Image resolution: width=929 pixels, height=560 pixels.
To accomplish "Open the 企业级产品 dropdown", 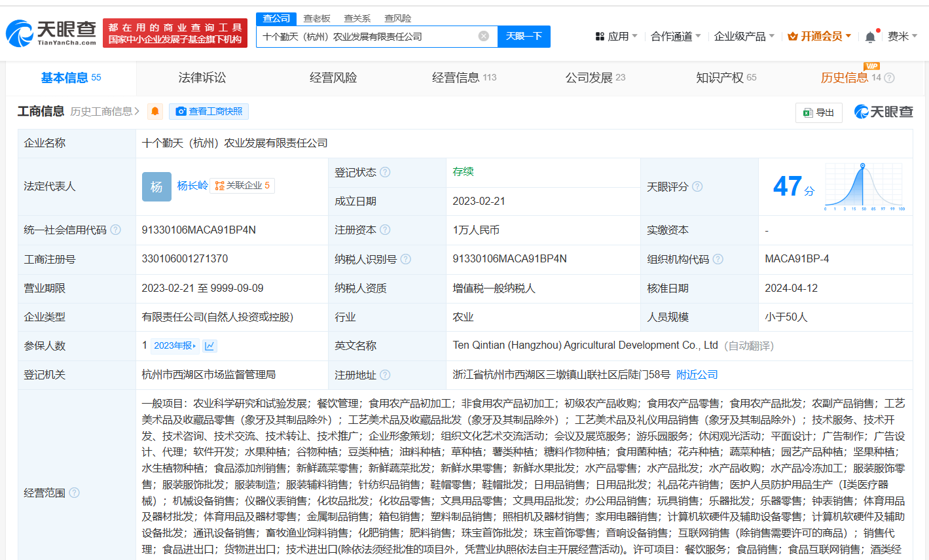I will (744, 37).
